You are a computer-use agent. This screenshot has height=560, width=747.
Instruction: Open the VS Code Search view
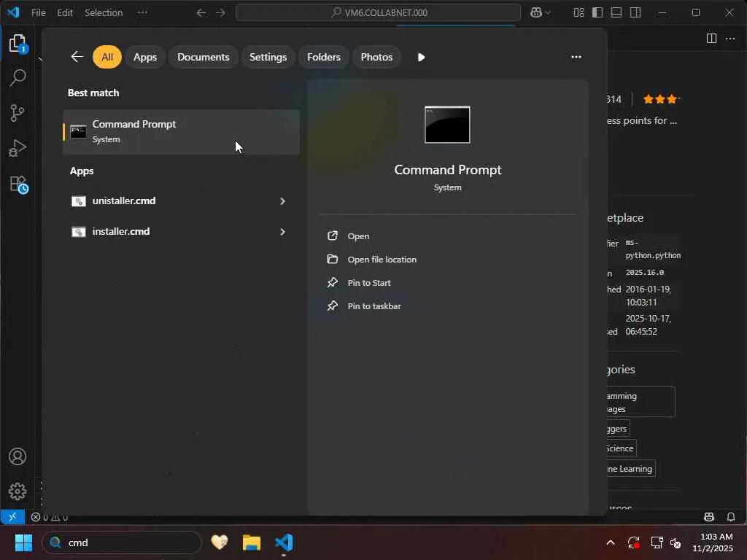pos(18,78)
